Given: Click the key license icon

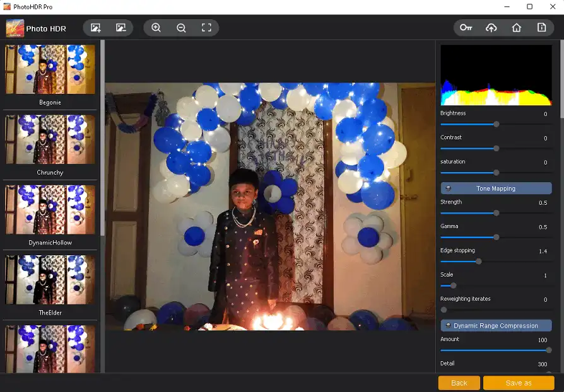Looking at the screenshot, I should point(466,28).
